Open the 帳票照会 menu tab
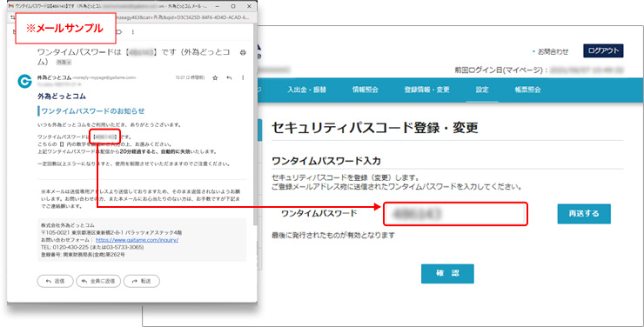Viewport: 644px width, 327px height. 527,90
